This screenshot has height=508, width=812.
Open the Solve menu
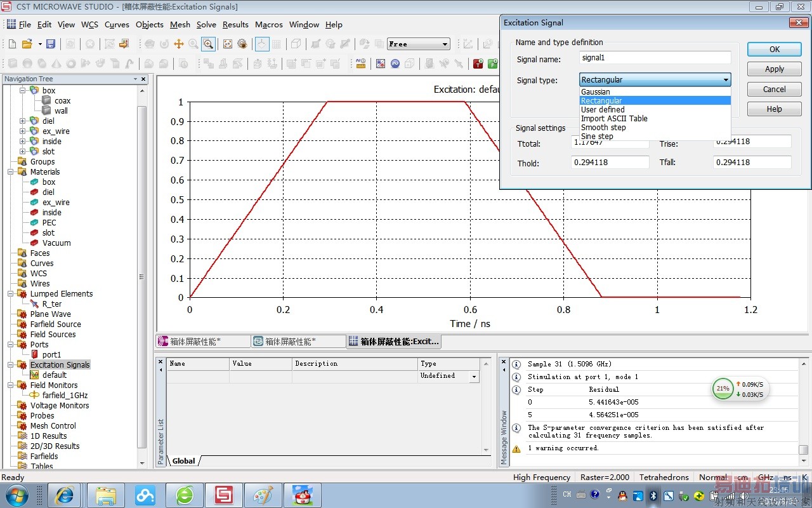point(206,25)
